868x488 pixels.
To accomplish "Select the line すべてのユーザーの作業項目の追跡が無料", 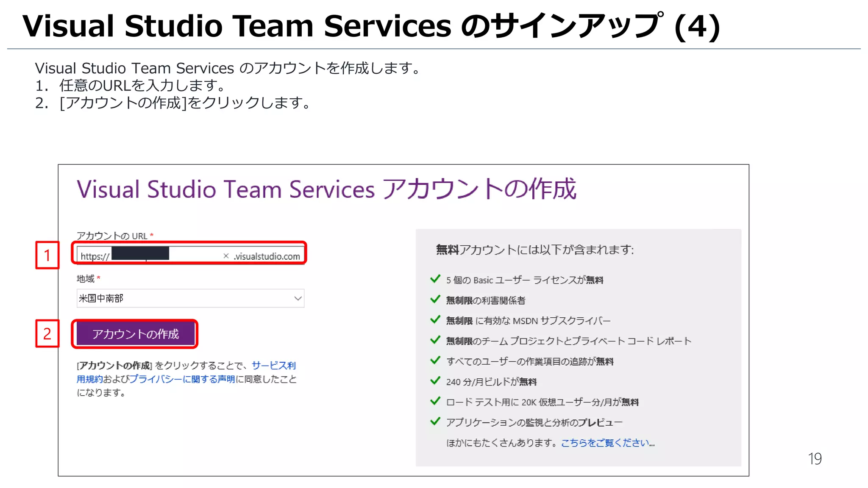I will pos(530,361).
